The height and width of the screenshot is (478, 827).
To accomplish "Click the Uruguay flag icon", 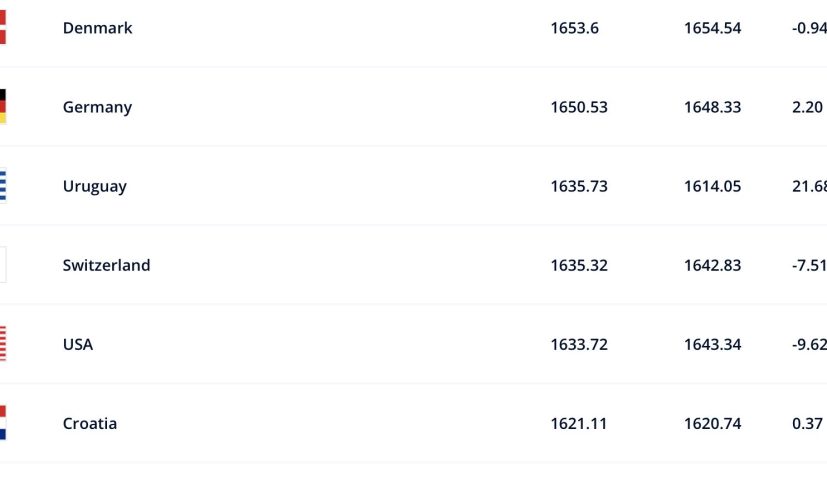I will click(3, 186).
